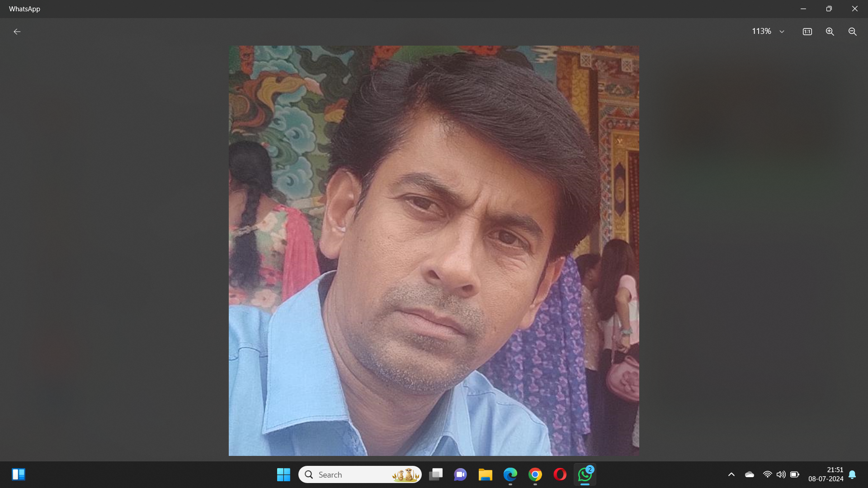The image size is (868, 488).
Task: Close the WhatsApp window
Action: [855, 9]
